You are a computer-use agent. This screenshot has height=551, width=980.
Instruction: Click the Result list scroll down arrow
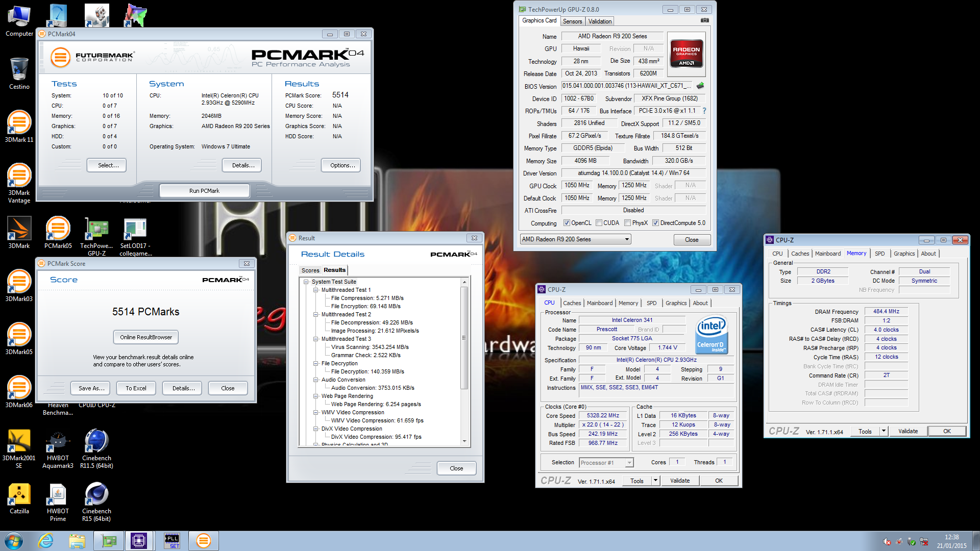(x=464, y=441)
